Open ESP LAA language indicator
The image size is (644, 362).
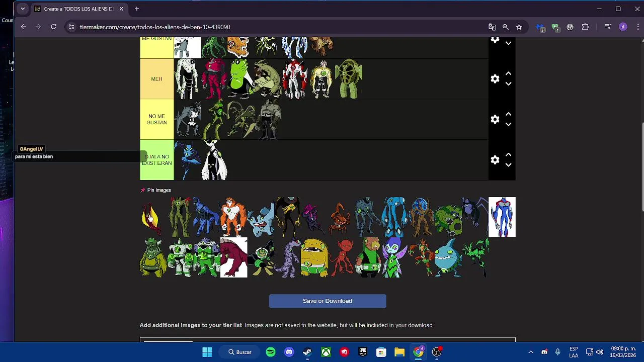(x=574, y=352)
